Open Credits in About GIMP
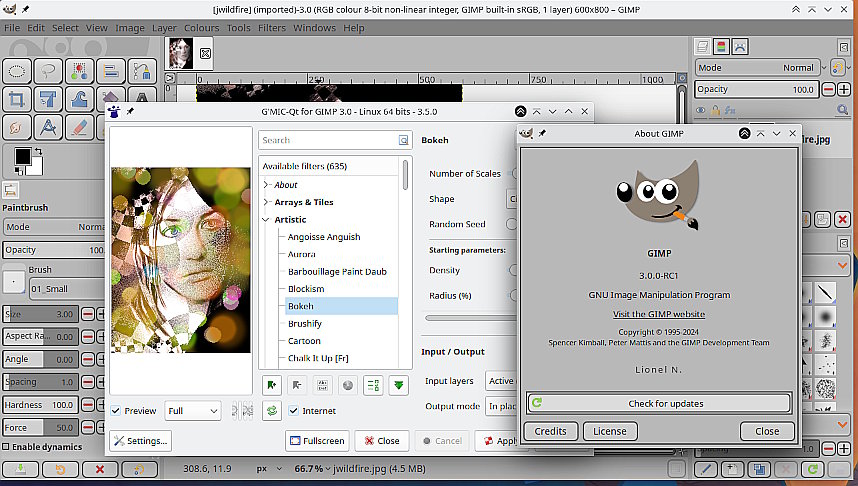The width and height of the screenshot is (858, 486). [550, 431]
